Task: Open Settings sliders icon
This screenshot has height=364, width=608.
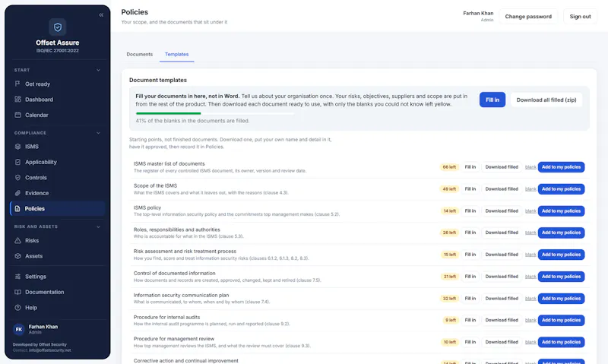Action: point(17,277)
